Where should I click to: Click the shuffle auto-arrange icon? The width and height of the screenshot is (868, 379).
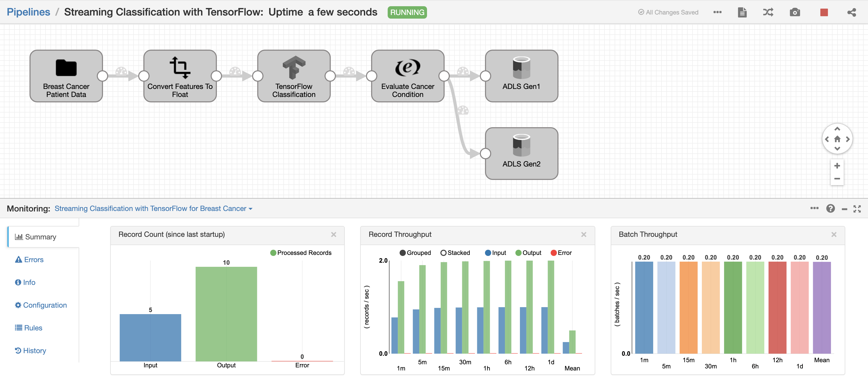point(768,12)
